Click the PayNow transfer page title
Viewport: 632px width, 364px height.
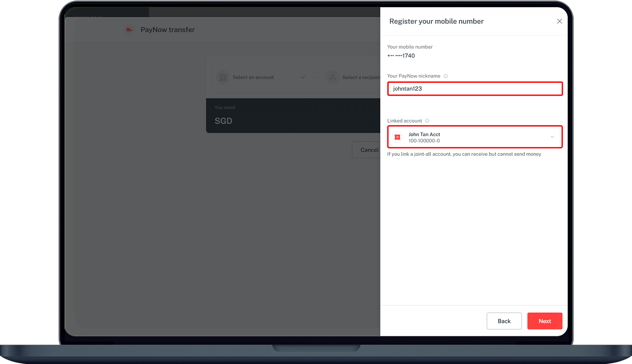[x=167, y=30]
